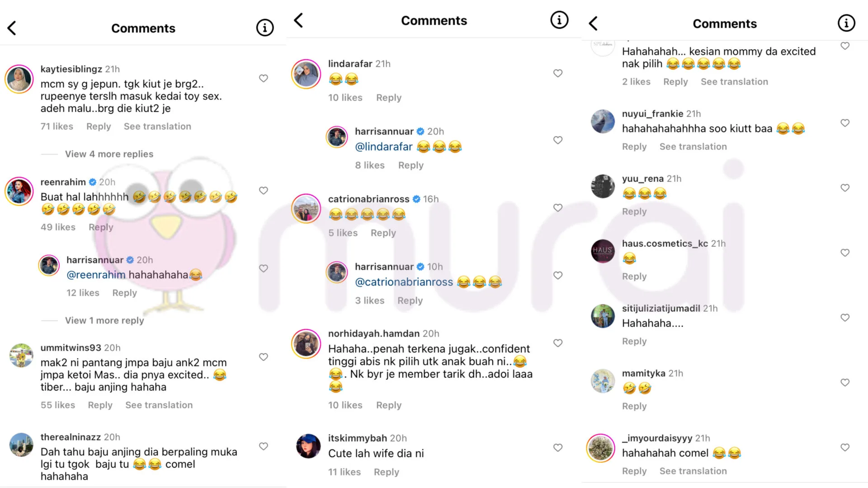Tap info icon in the rightmost Comments panel

846,23
